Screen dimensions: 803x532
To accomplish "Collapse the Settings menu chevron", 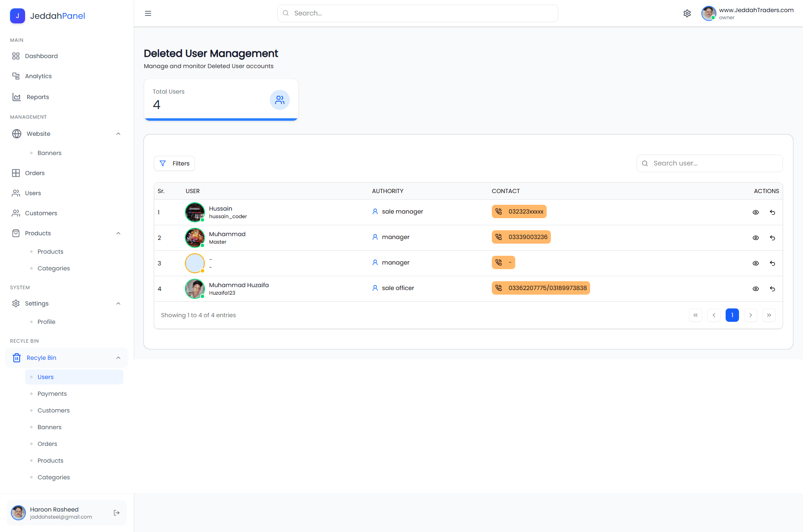I will coord(118,303).
